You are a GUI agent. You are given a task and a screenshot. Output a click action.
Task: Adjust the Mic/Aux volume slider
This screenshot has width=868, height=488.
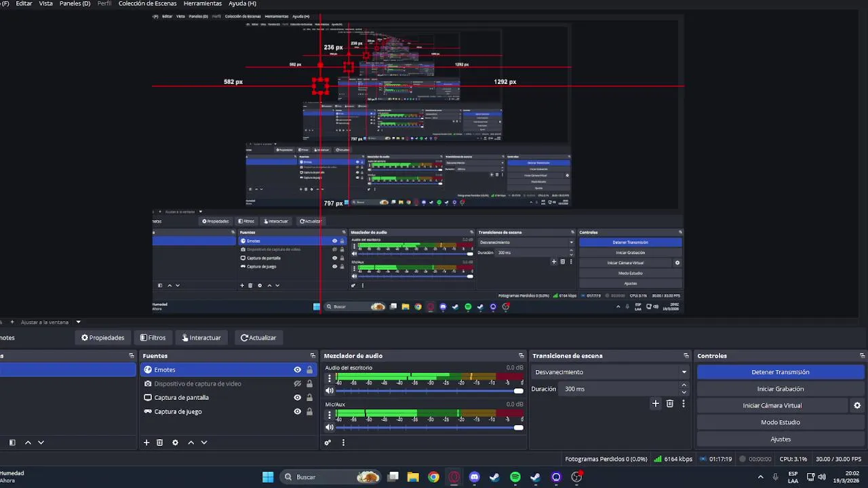[429, 428]
